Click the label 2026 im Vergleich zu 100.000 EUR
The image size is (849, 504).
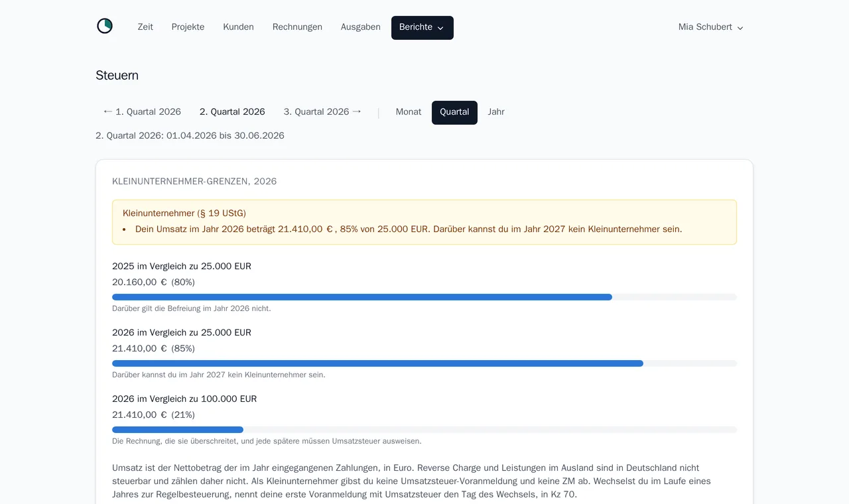[184, 399]
